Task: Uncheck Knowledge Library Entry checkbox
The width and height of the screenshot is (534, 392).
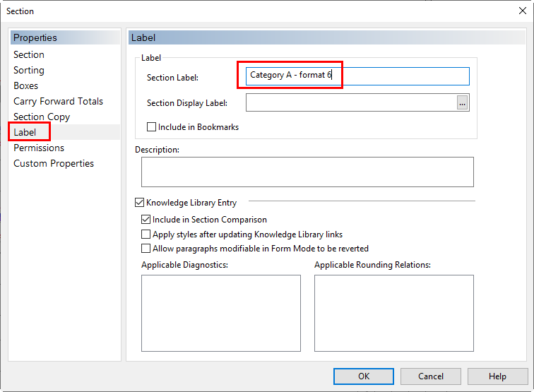Action: point(139,203)
